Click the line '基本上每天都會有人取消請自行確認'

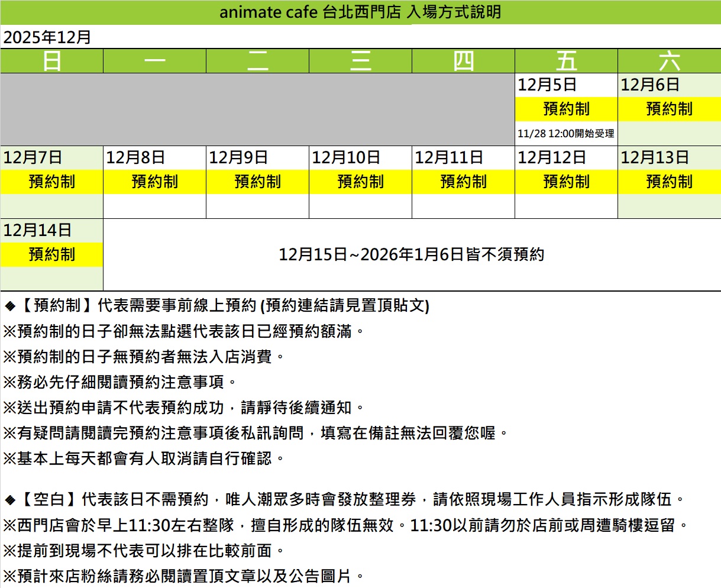tap(144, 458)
